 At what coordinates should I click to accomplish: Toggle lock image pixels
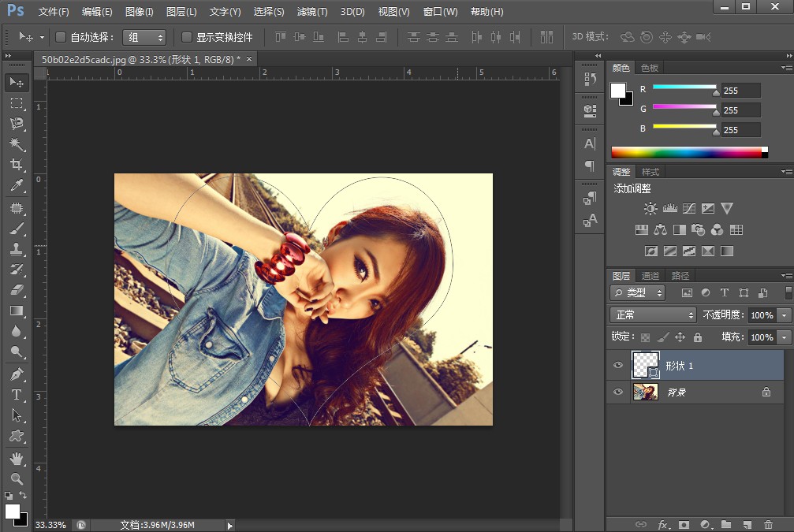point(663,337)
